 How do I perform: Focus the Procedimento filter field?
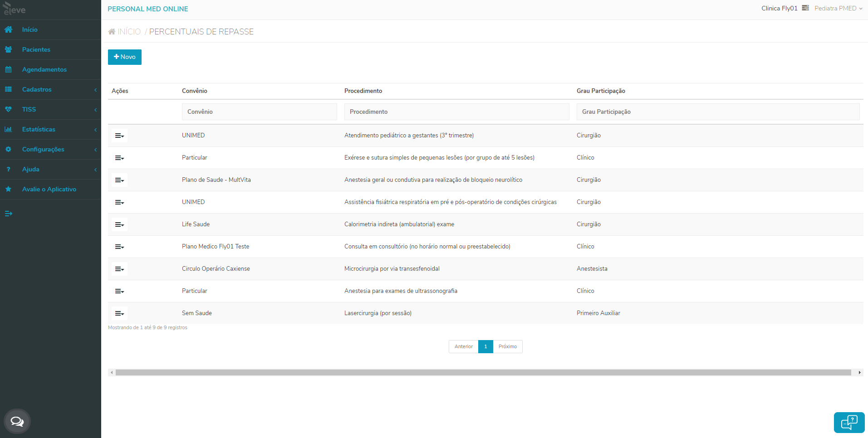tap(456, 112)
